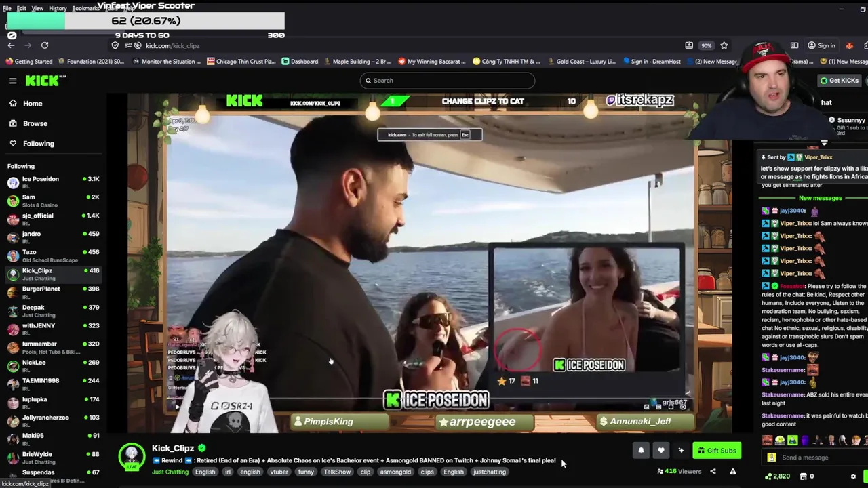Open Ice Poseidon channel in Following list

pos(53,182)
